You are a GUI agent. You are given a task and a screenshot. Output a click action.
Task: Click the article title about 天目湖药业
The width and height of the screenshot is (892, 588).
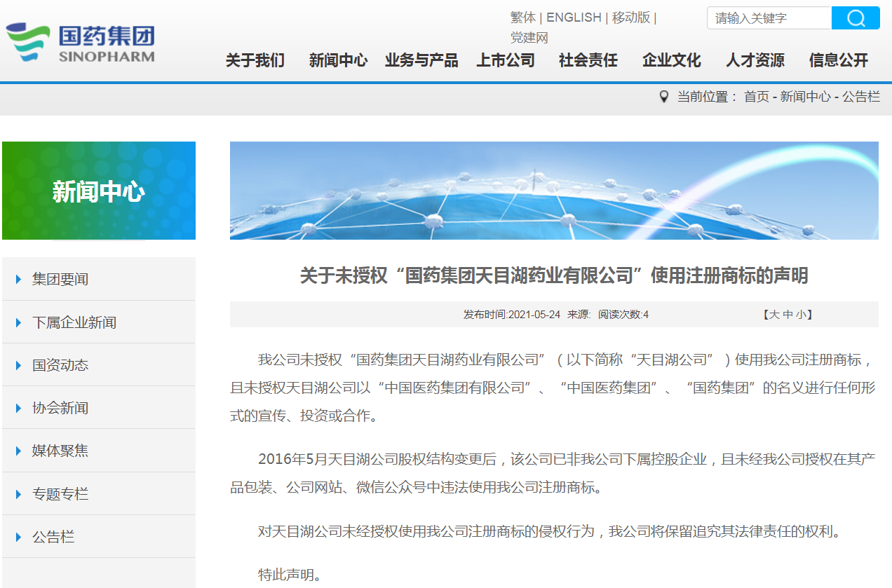[x=554, y=275]
